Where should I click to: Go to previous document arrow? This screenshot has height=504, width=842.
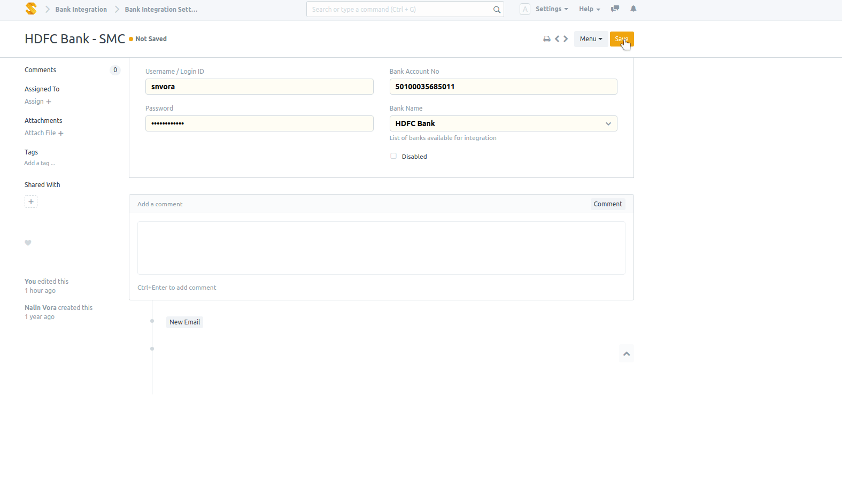pos(557,39)
